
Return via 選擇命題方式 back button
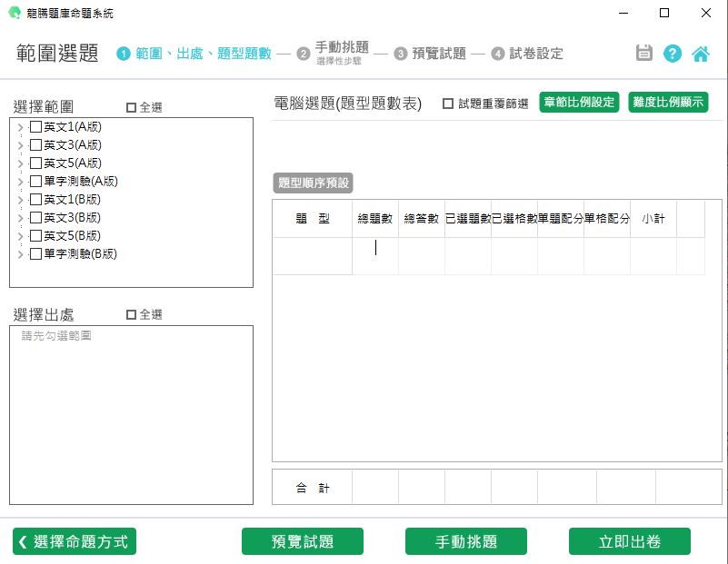tap(75, 541)
